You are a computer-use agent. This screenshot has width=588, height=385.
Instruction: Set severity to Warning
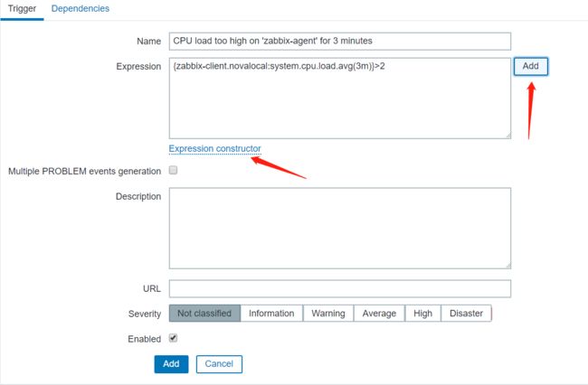(328, 313)
